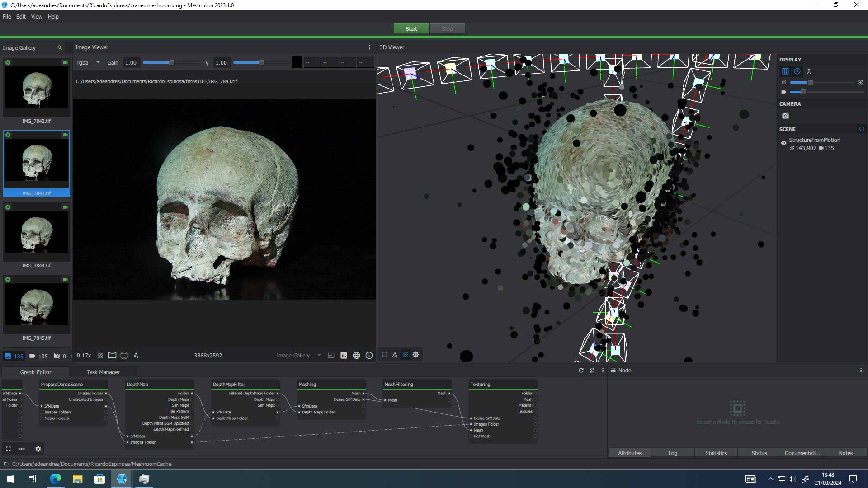Toggle the striped sync icon in 3D Viewer
This screenshot has height=488, width=868.
[405, 355]
